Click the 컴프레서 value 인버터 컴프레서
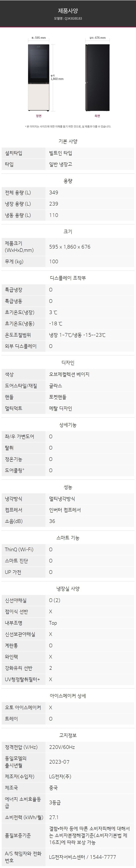The width and height of the screenshot is (136, 868). tap(65, 510)
